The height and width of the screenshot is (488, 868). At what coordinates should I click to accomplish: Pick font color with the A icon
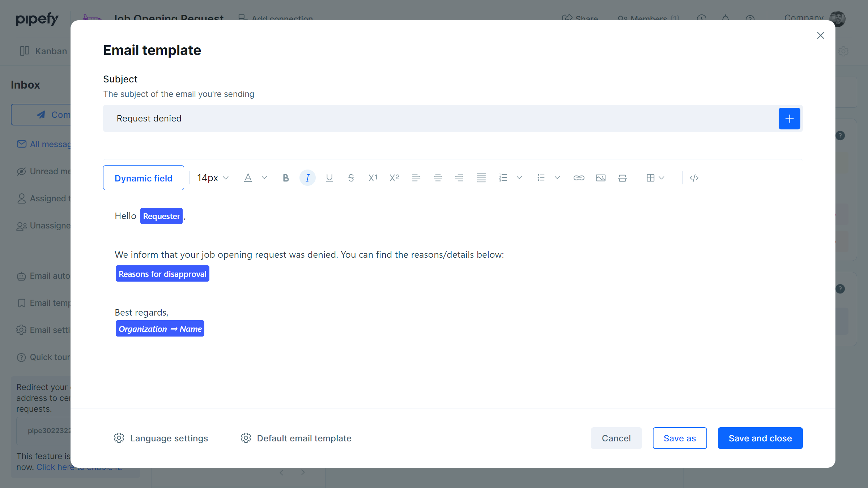coord(248,178)
